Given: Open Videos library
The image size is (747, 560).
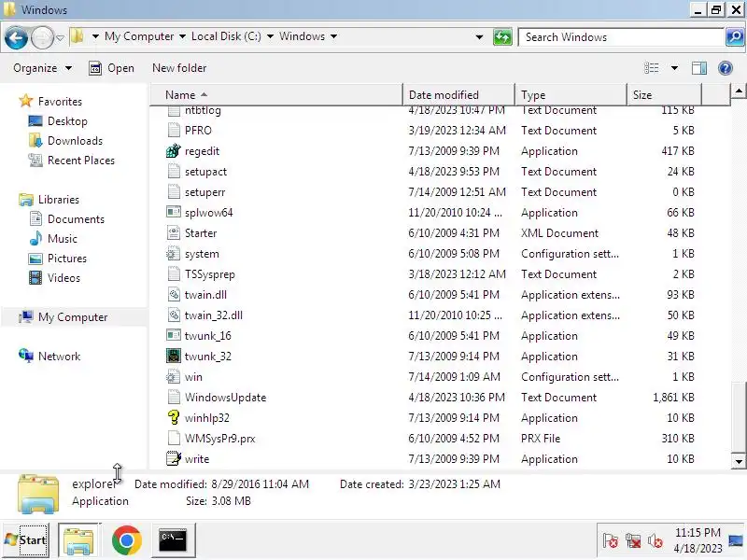Looking at the screenshot, I should coord(63,277).
